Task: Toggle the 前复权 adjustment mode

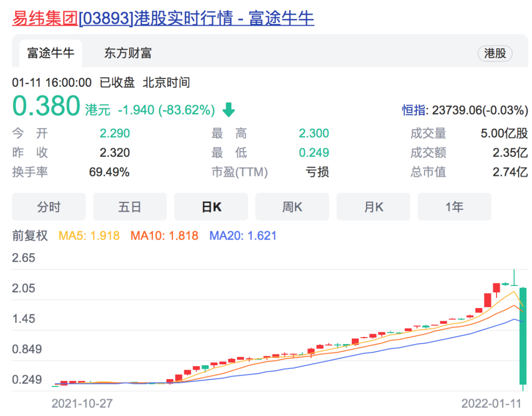Action: coord(30,236)
